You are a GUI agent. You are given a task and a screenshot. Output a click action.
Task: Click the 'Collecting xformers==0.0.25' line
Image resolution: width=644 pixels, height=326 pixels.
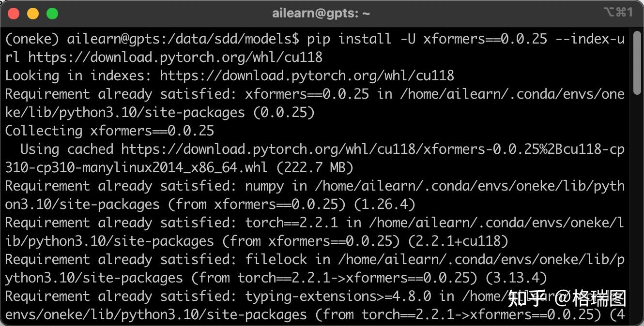(109, 131)
